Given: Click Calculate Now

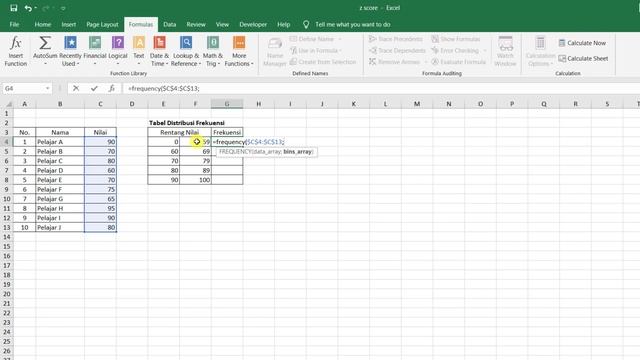Looking at the screenshot, I should [x=582, y=43].
